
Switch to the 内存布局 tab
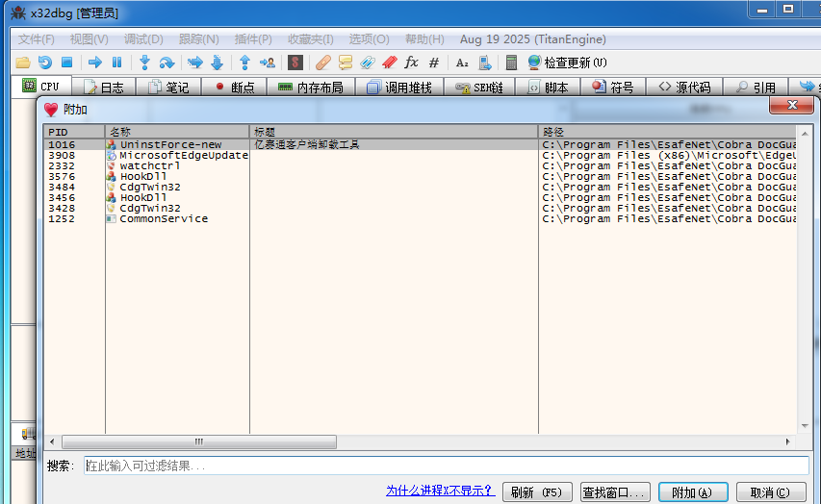[311, 88]
